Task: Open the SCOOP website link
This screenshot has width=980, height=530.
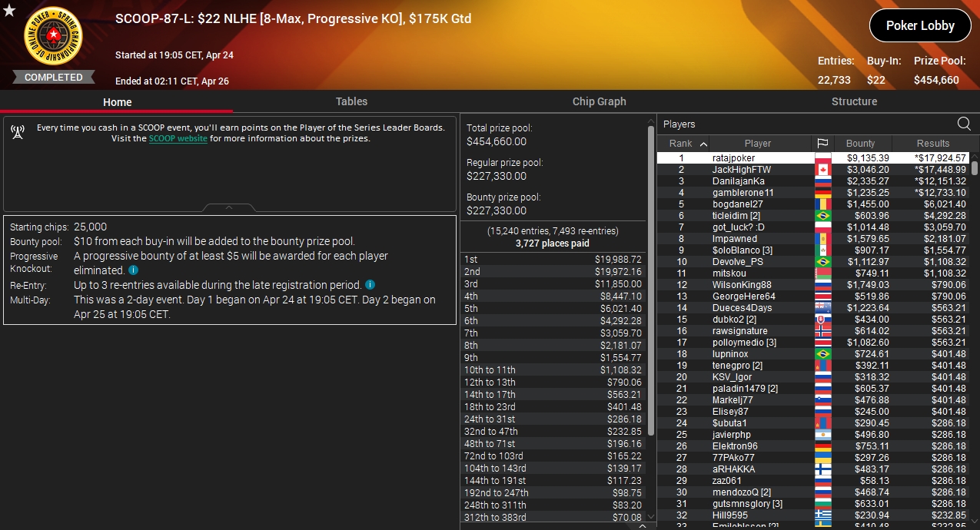Action: point(178,139)
